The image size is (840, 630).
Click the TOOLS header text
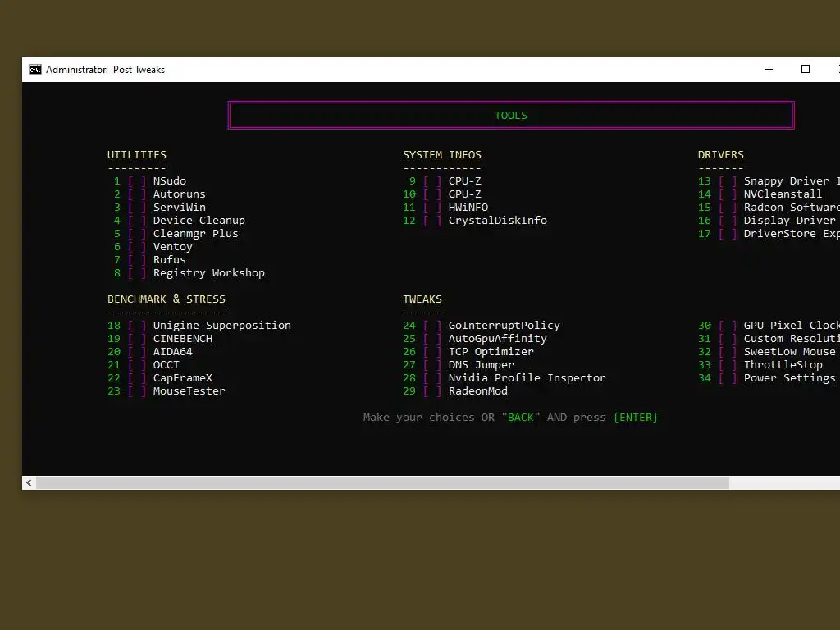[511, 115]
